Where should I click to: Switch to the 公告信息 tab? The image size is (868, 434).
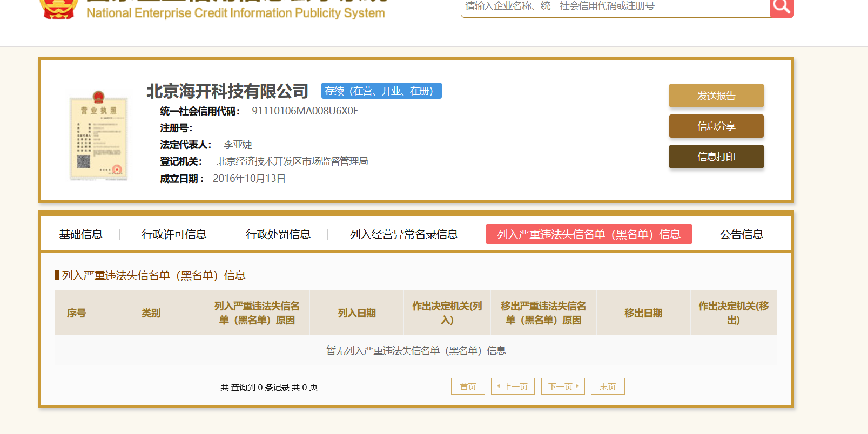tap(742, 234)
